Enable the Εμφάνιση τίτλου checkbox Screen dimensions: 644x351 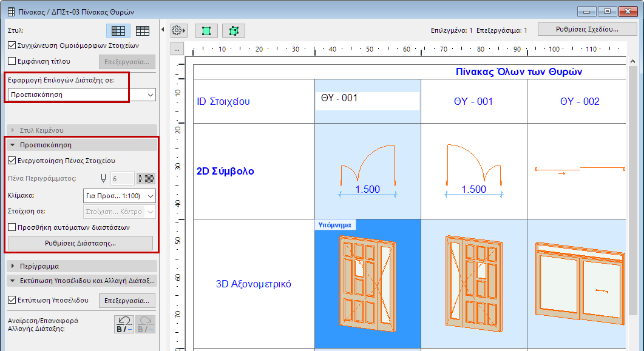[12, 61]
